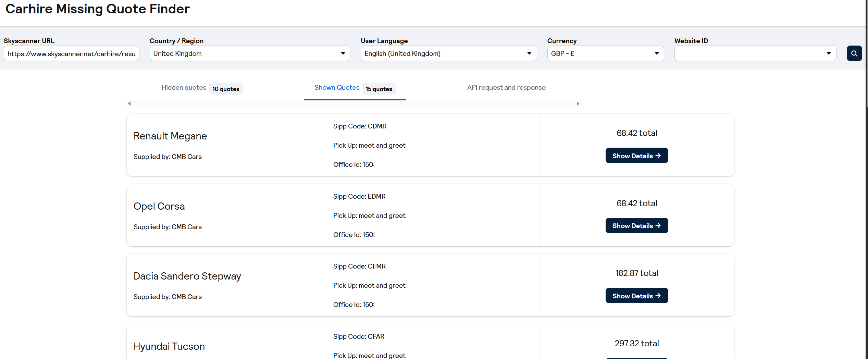Click 'Sipp Code: CFAR' text
This screenshot has width=868, height=359.
[x=359, y=337]
